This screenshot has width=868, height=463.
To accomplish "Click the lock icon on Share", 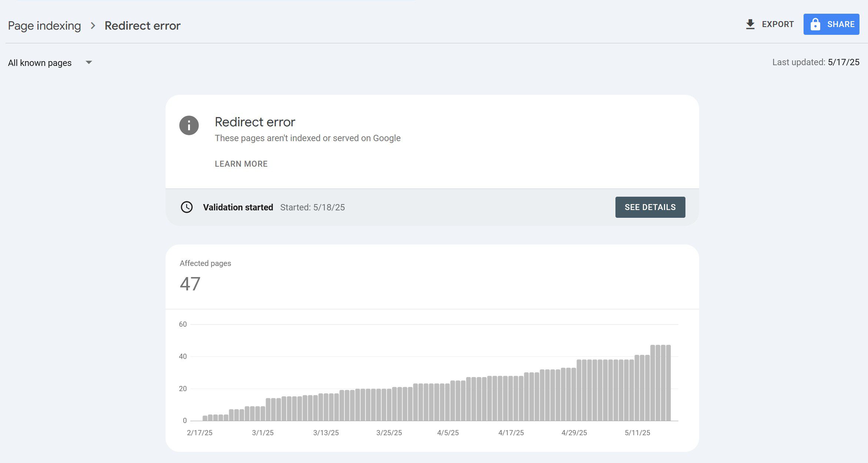I will [815, 24].
